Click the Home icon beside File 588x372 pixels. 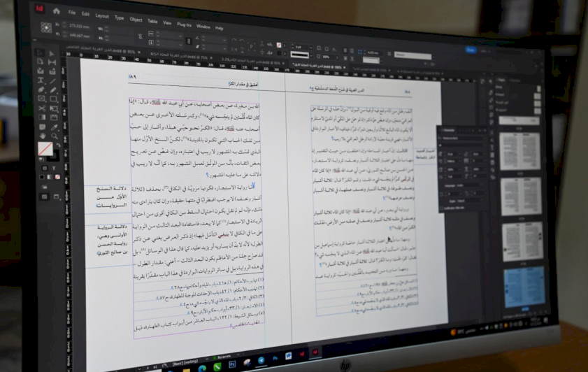pyautogui.click(x=56, y=11)
